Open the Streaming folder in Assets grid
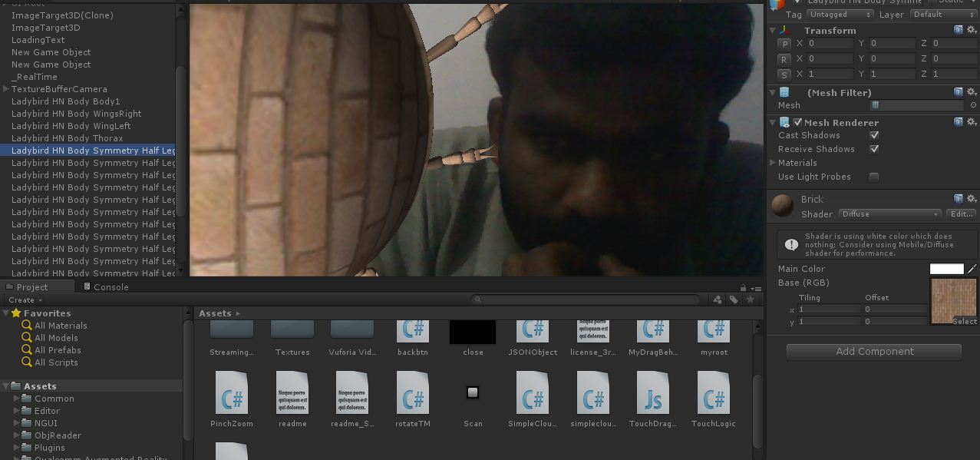The width and height of the screenshot is (980, 460). (x=232, y=329)
